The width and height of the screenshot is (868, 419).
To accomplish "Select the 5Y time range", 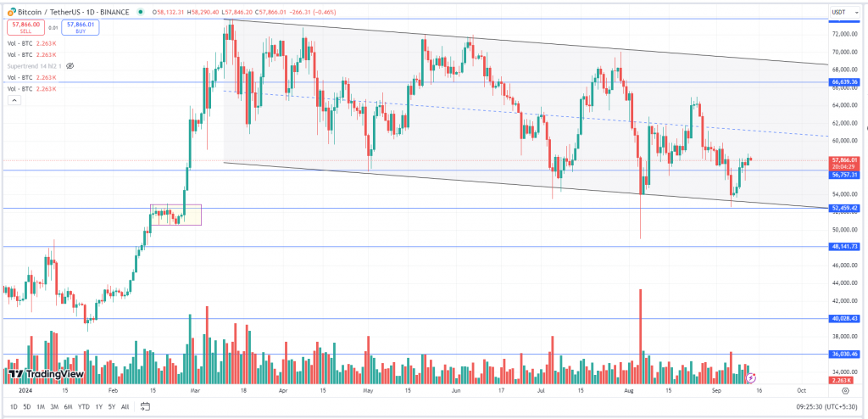I will point(112,407).
